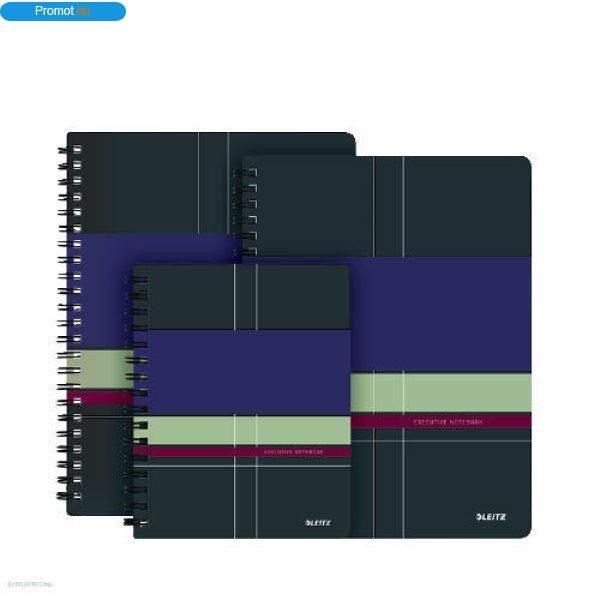The image size is (600, 600).
Task: Click the green stripe on the back-left notebook
Action: click(100, 369)
